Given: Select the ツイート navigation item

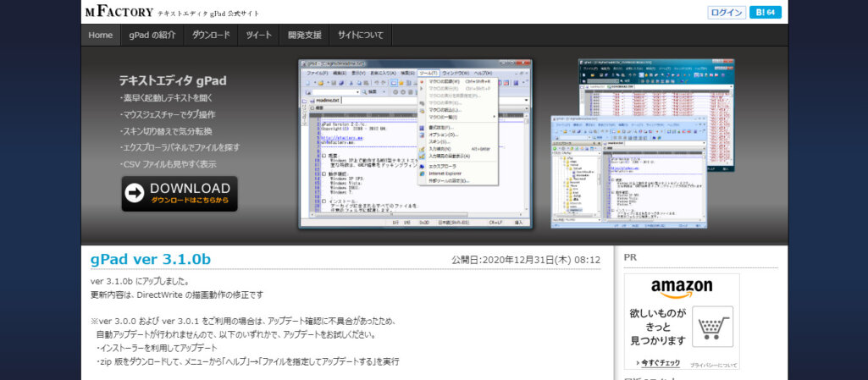Looking at the screenshot, I should pos(258,35).
